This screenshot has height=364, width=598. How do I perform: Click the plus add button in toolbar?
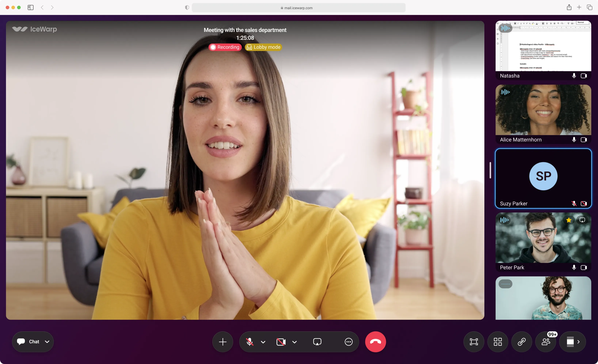tap(223, 342)
